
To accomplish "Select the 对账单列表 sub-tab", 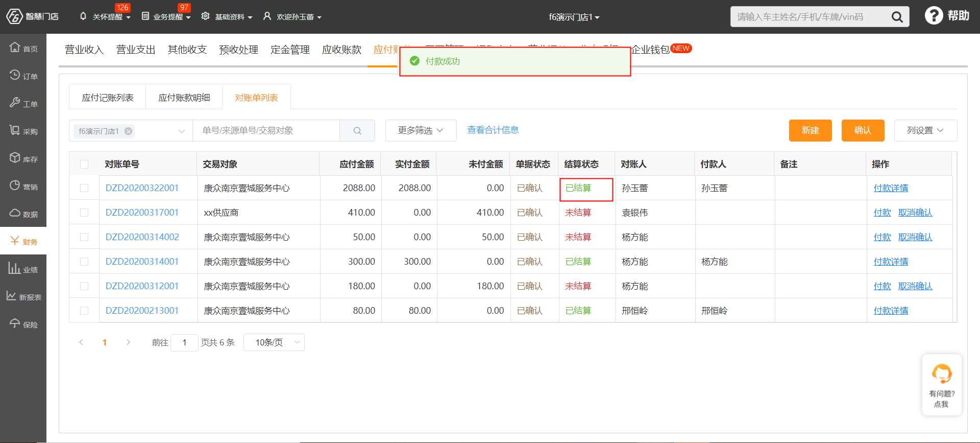I will [256, 98].
